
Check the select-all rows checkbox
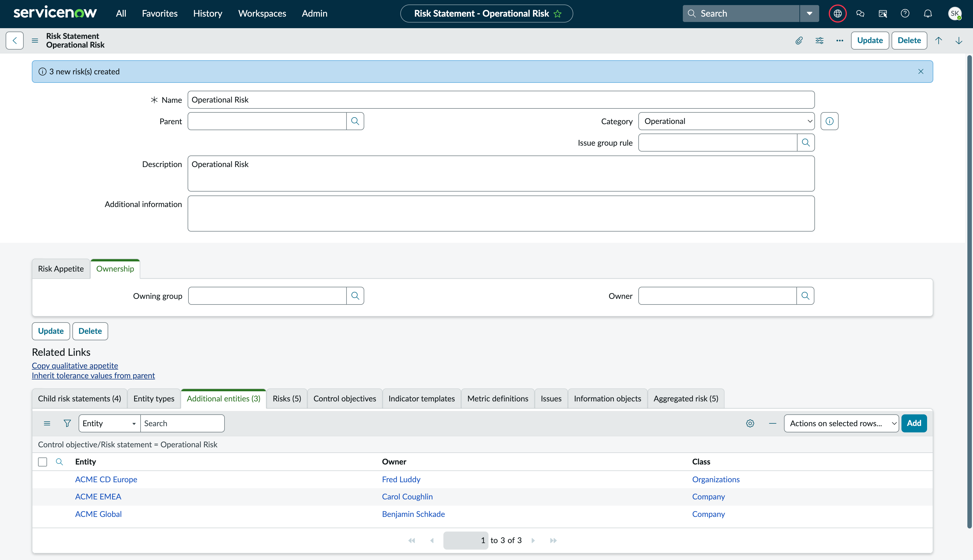43,462
